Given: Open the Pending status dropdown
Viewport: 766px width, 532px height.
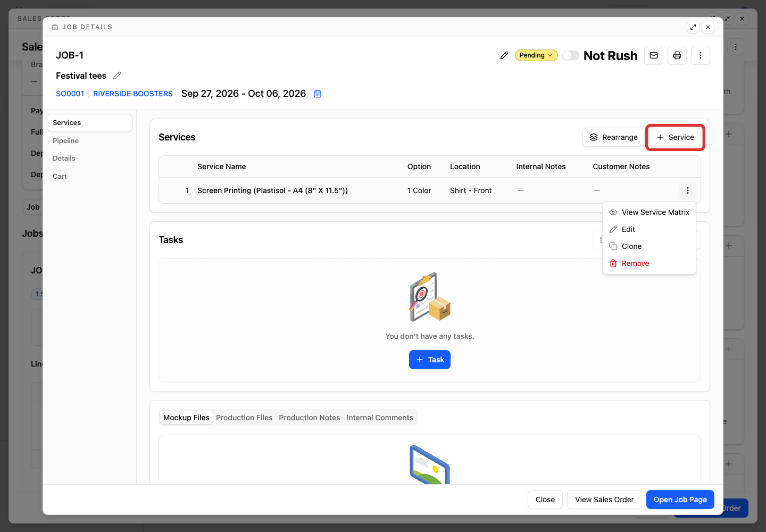Looking at the screenshot, I should pos(536,55).
